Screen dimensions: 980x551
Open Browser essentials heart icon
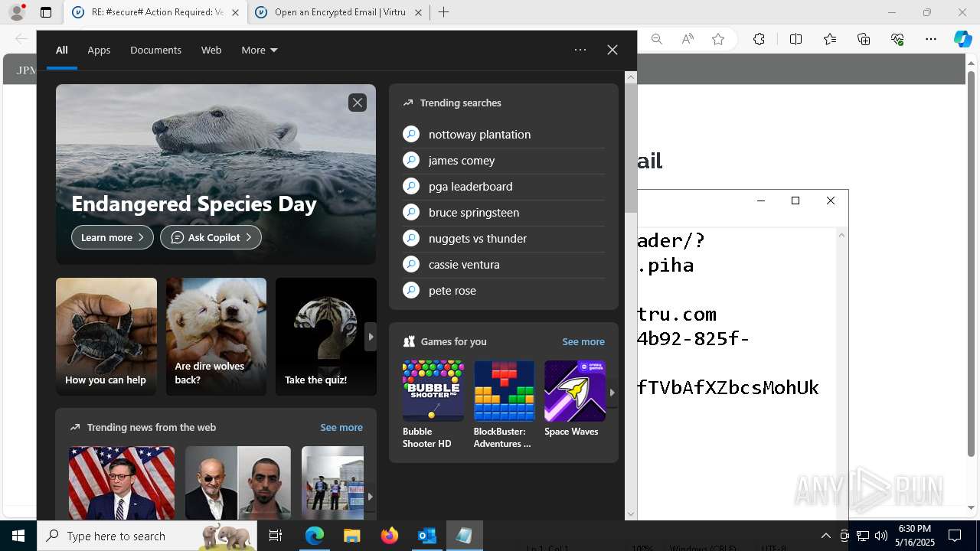pyautogui.click(x=897, y=39)
